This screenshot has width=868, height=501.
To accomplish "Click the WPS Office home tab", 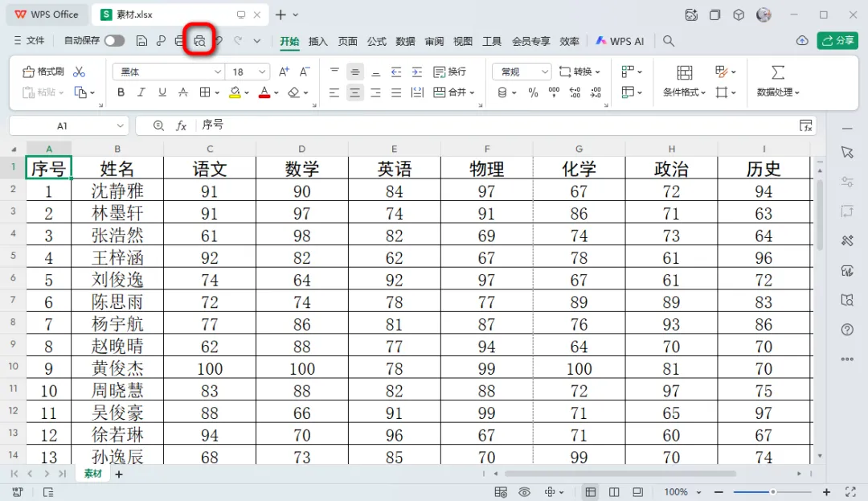I will click(47, 14).
